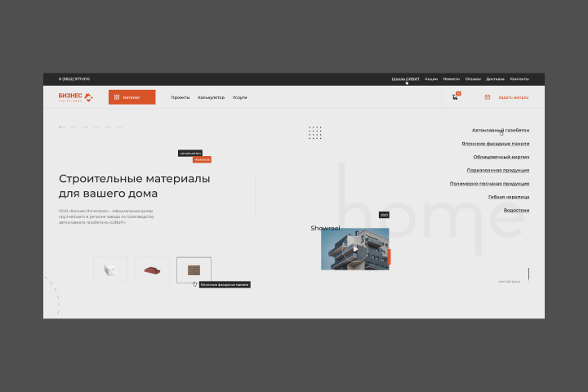Open Поризованная продукция category
The width and height of the screenshot is (588, 392).
click(x=498, y=171)
